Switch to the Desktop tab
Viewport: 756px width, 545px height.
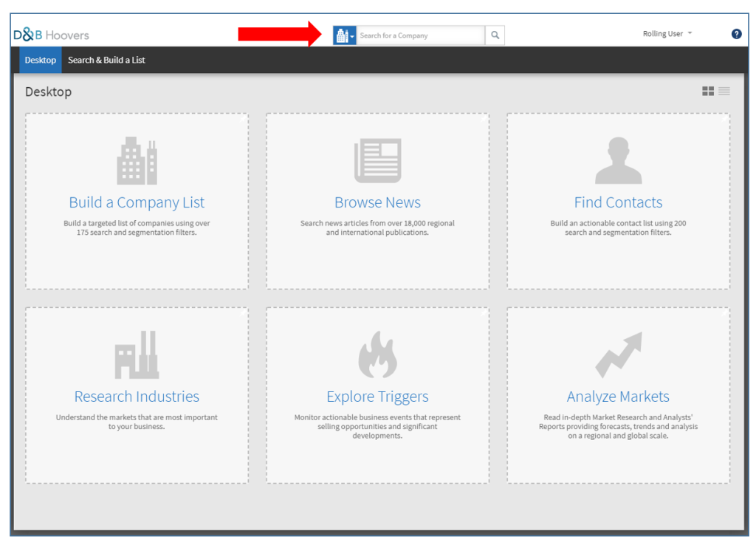click(x=41, y=61)
